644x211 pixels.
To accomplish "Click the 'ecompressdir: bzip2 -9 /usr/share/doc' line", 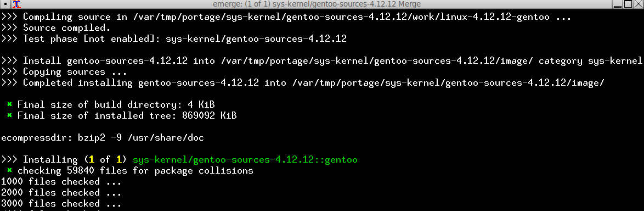I will pos(103,138).
